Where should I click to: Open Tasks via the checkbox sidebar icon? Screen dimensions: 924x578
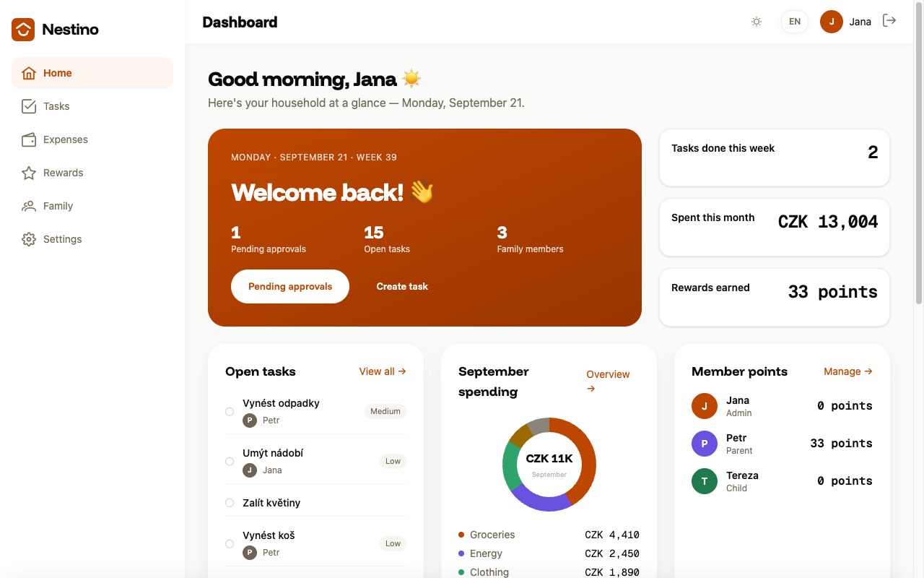[29, 106]
